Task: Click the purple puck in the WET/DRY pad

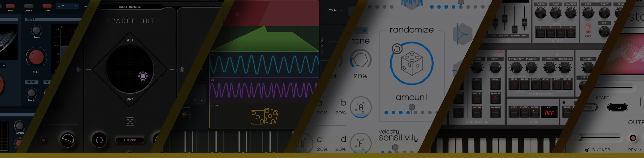Action: [143, 76]
